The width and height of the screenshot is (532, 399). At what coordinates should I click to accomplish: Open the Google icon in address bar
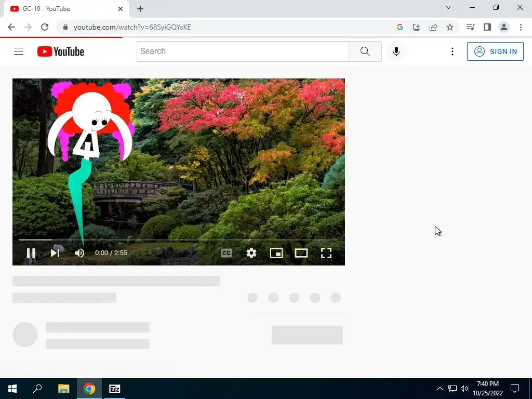pyautogui.click(x=400, y=27)
